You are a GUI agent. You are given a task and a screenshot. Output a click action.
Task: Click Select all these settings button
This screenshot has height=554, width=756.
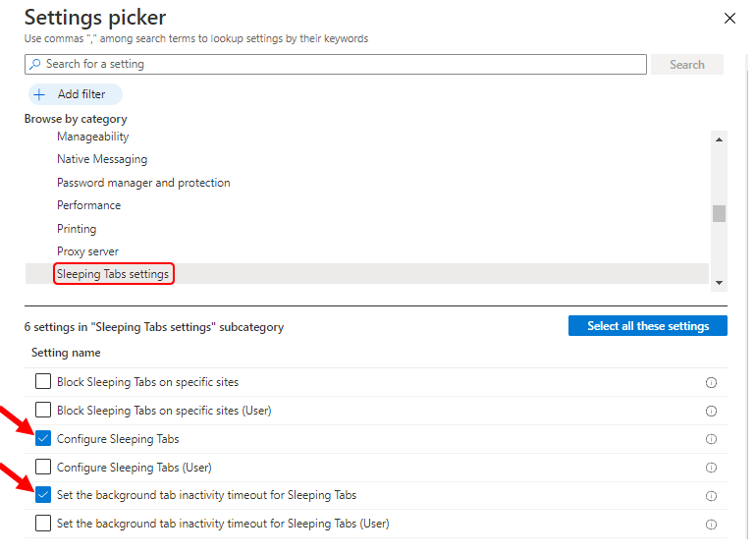648,326
